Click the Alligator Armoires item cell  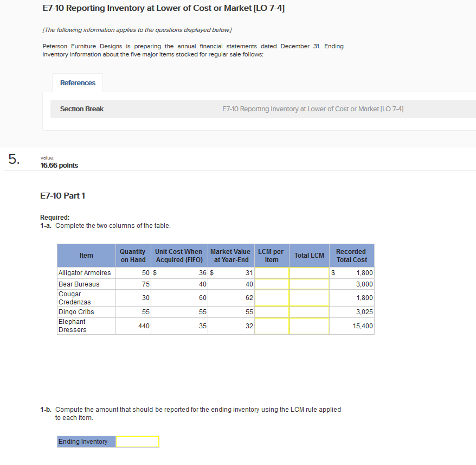coord(85,273)
